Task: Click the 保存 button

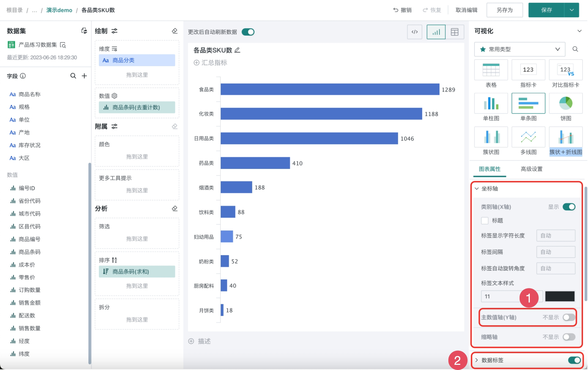Action: (x=546, y=10)
